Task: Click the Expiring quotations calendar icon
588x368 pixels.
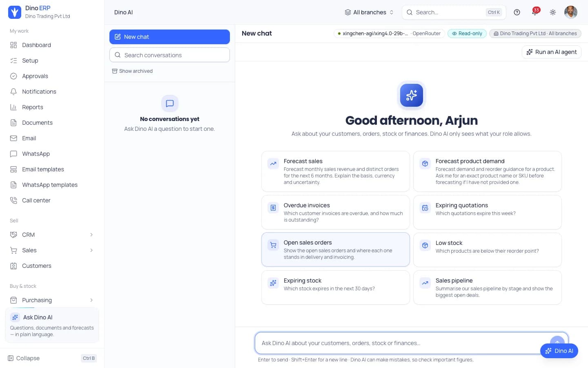Action: 425,208
